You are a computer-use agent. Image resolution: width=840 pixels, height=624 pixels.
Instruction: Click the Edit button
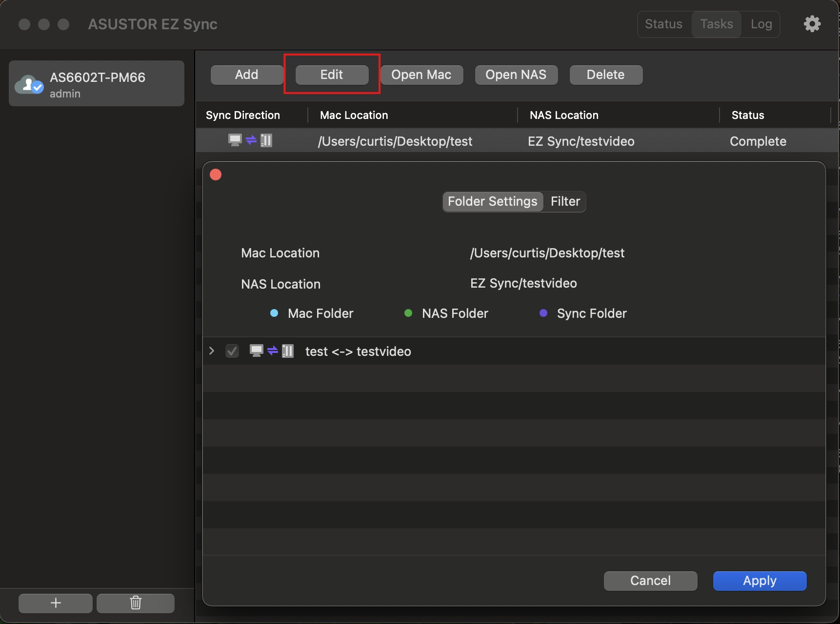(x=332, y=75)
